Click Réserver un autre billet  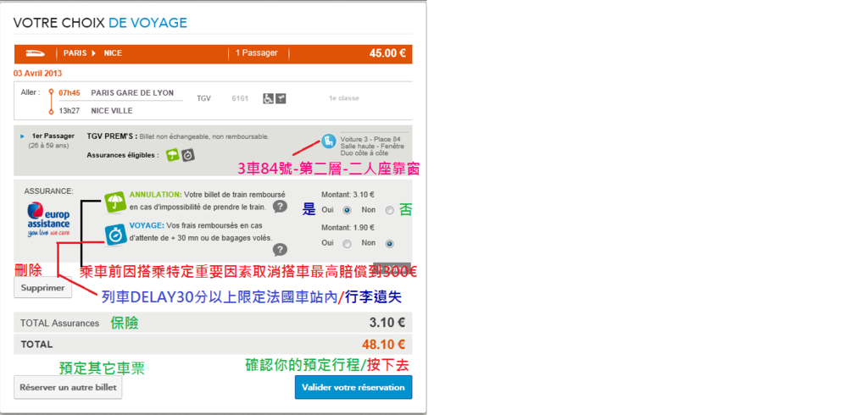tap(68, 387)
